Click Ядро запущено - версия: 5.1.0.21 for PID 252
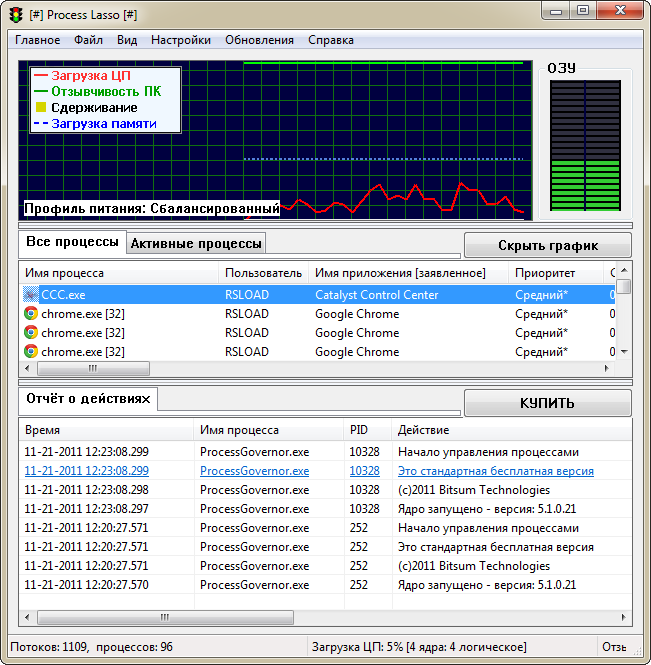 click(487, 585)
